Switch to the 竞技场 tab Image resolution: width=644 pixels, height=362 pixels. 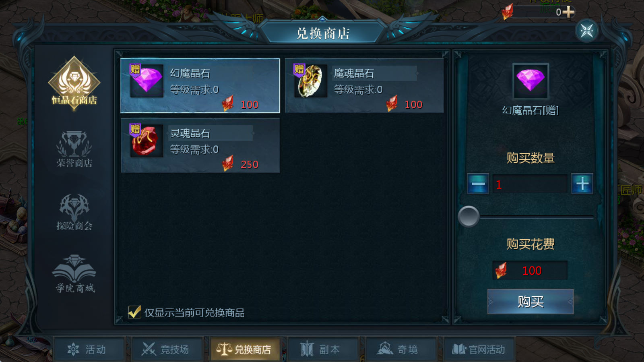167,349
